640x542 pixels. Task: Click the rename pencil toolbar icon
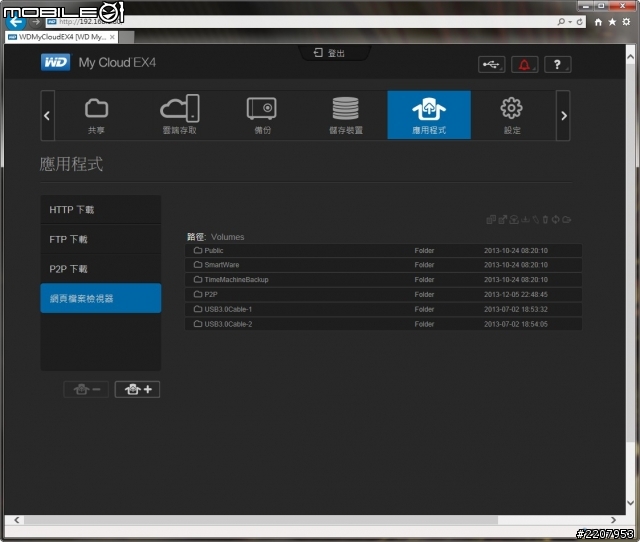tap(536, 220)
